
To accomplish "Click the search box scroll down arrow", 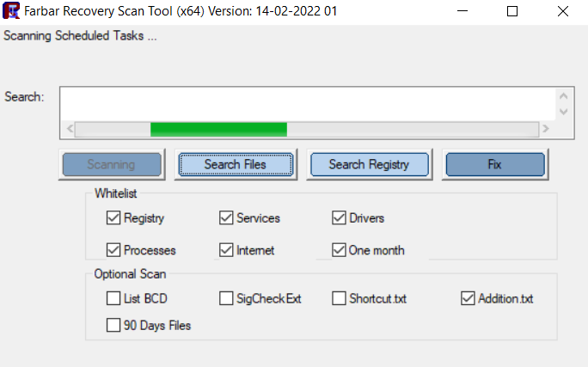I will coord(563,112).
